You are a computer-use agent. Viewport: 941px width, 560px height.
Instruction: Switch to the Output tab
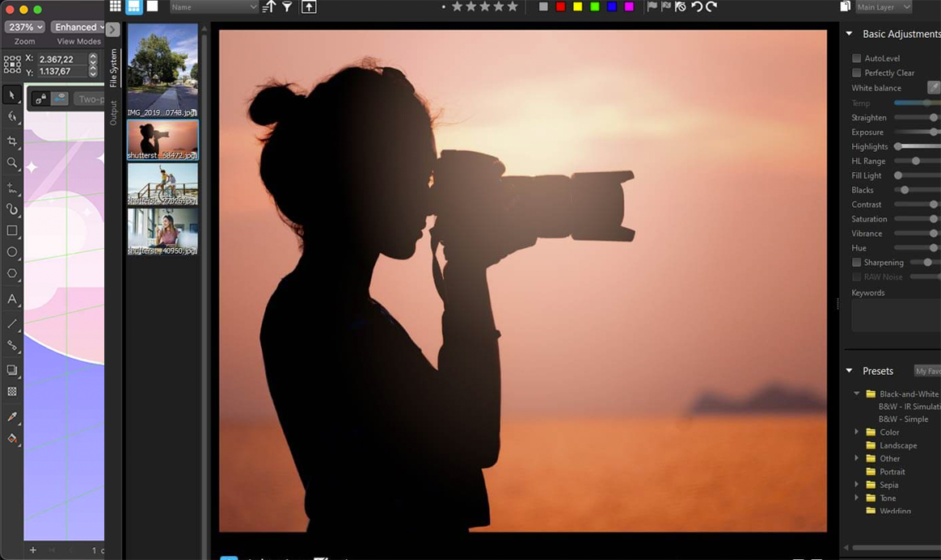113,113
